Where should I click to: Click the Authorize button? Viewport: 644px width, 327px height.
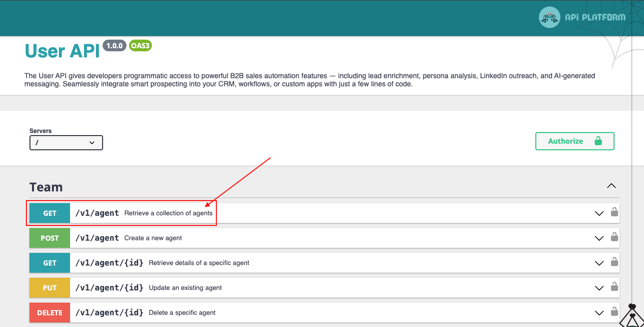(574, 141)
